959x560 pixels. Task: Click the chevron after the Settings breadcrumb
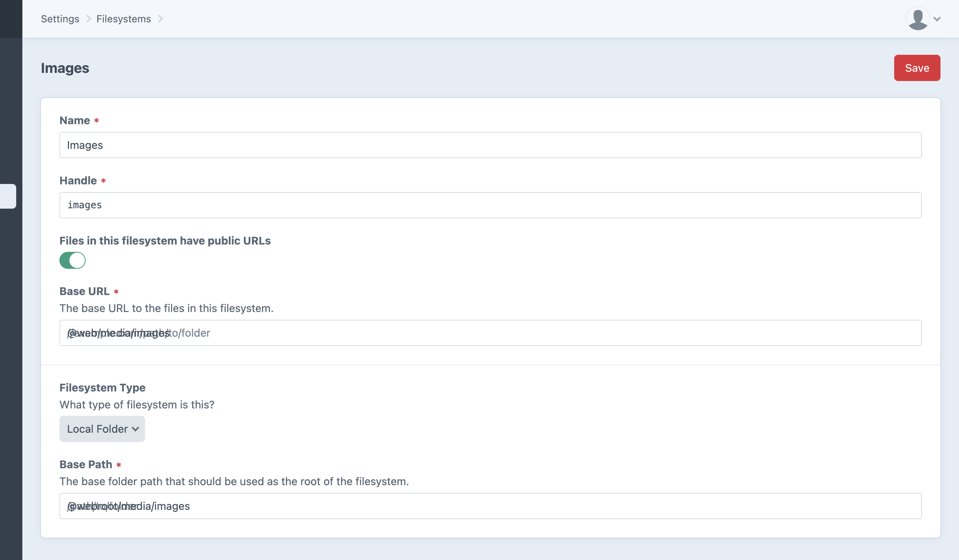(x=88, y=19)
